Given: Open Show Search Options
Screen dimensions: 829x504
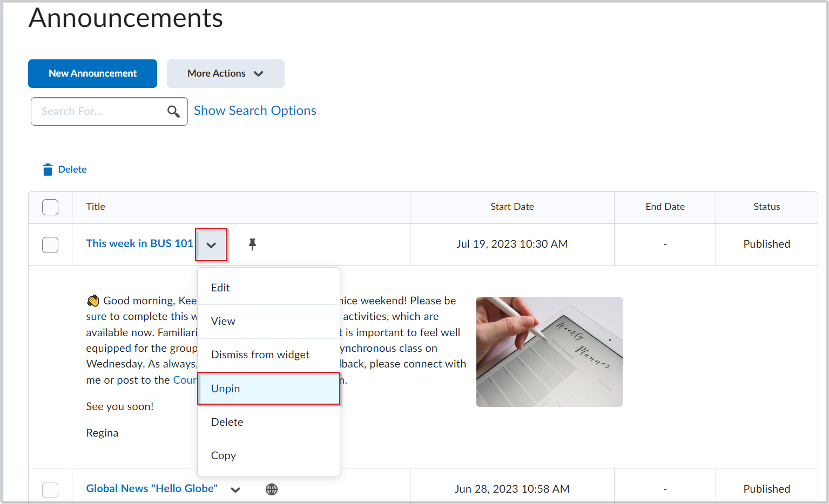Looking at the screenshot, I should tap(254, 111).
